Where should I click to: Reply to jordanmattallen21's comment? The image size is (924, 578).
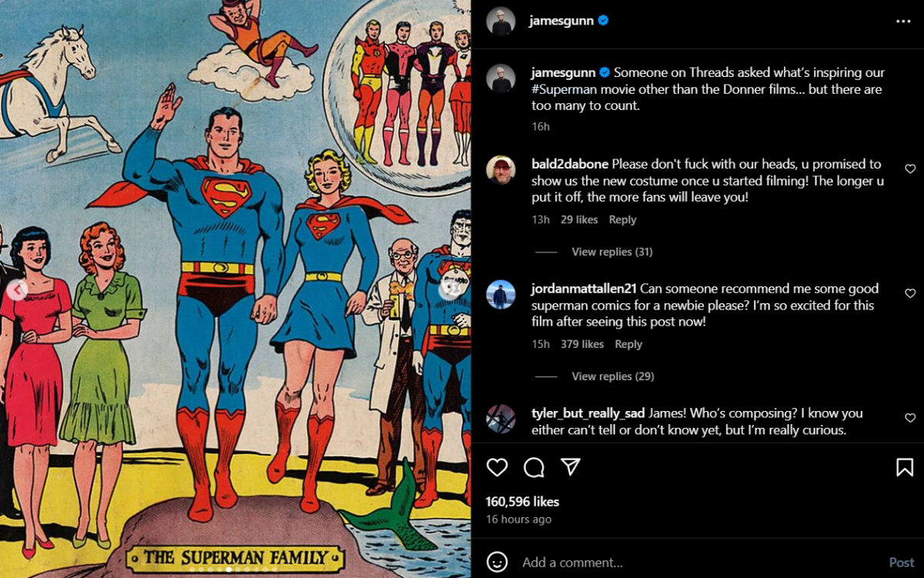(628, 344)
